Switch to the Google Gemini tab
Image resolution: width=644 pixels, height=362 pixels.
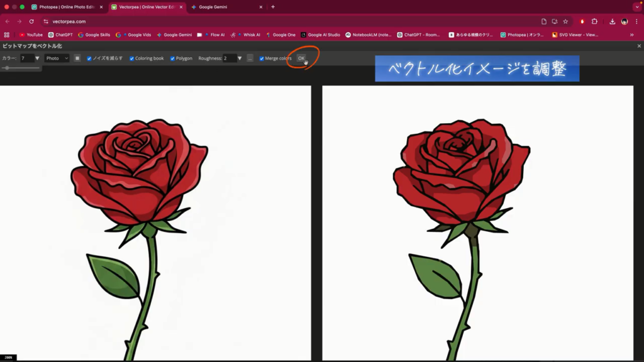click(x=221, y=7)
